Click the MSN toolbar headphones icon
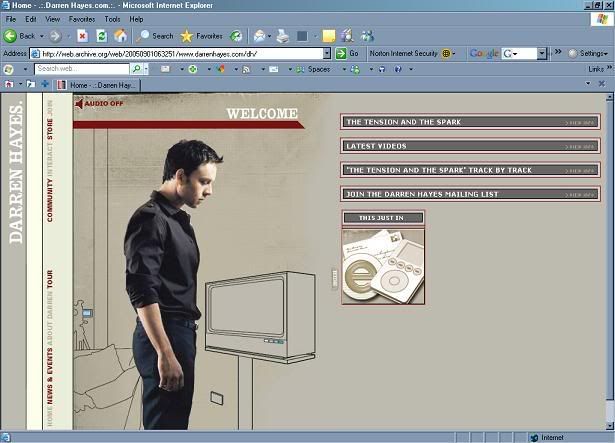615x443 pixels. (x=382, y=69)
